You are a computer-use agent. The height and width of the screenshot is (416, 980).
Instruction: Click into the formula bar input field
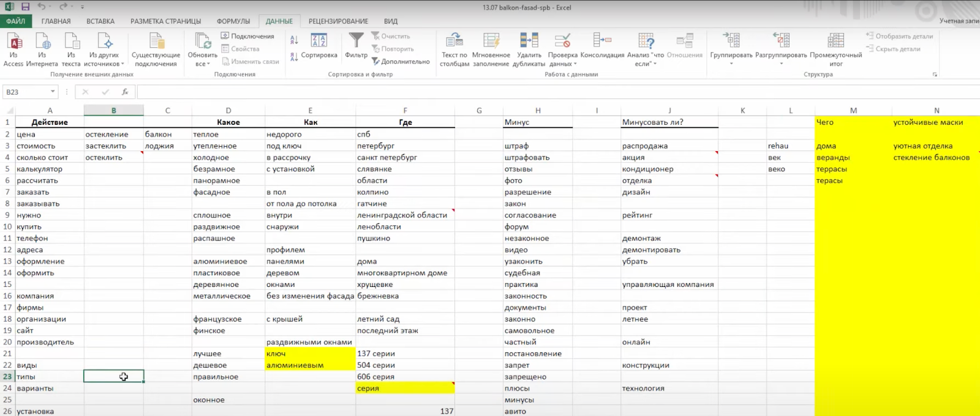(551, 92)
